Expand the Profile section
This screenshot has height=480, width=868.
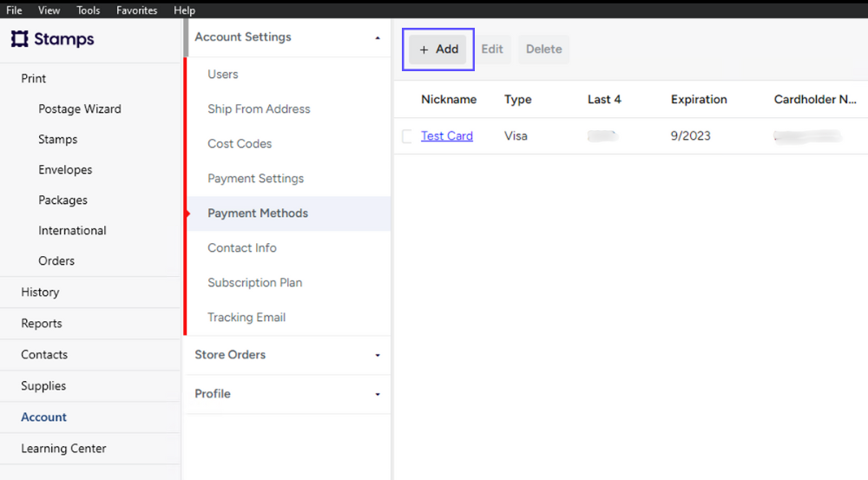click(x=377, y=394)
